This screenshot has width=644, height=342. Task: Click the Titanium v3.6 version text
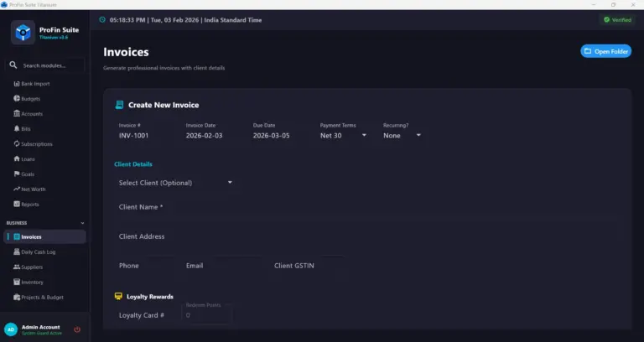click(54, 38)
